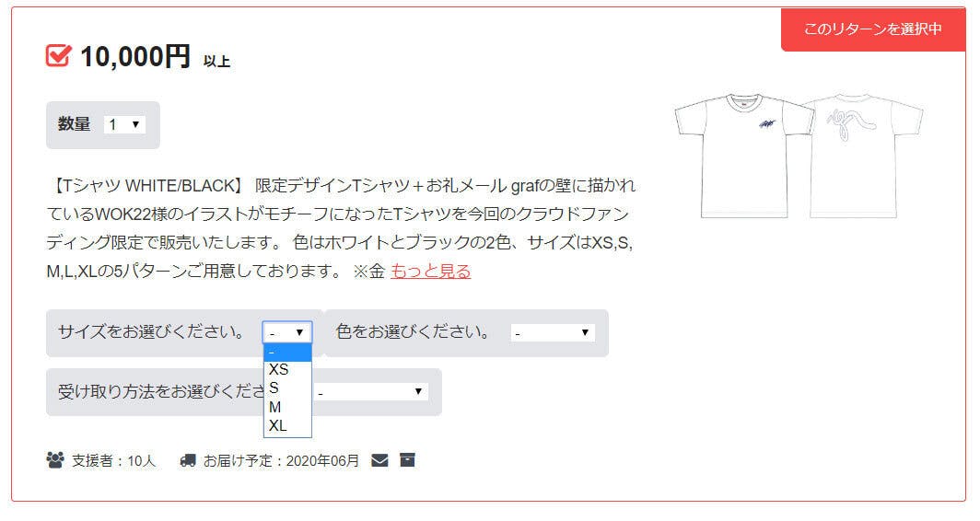Click the 10,000円 price heading

coord(134,57)
